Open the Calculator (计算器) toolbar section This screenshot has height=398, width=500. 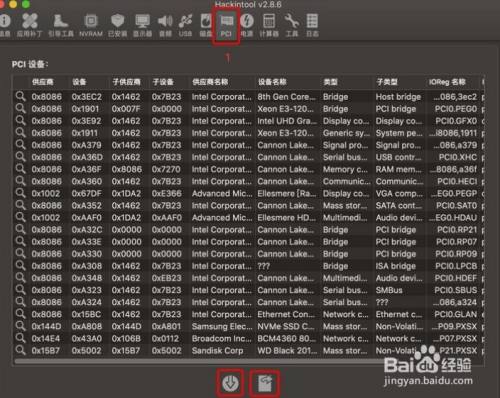click(269, 25)
